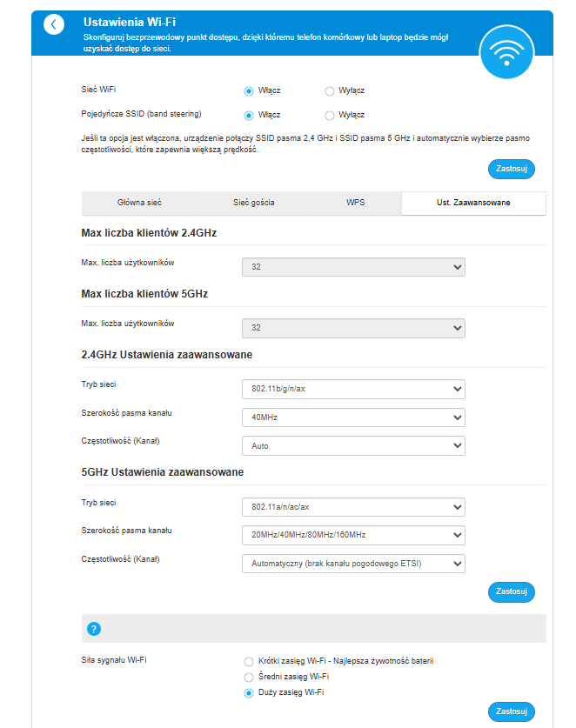Select Wyłącz for Pojedyńcze SSID band steering

330,115
